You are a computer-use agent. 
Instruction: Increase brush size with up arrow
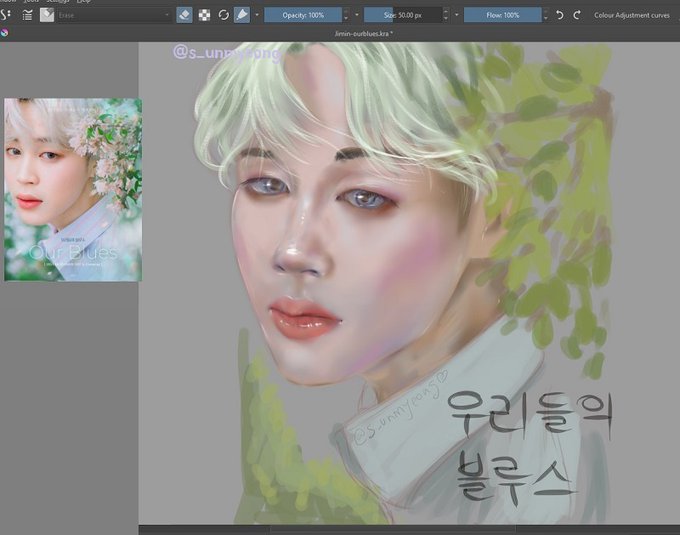point(446,12)
